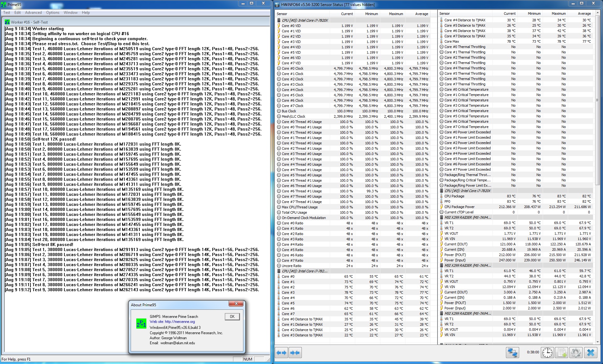The width and height of the screenshot is (603, 364).
Task: Click the clock icon beside Uncore Ratio
Action: [279, 266]
